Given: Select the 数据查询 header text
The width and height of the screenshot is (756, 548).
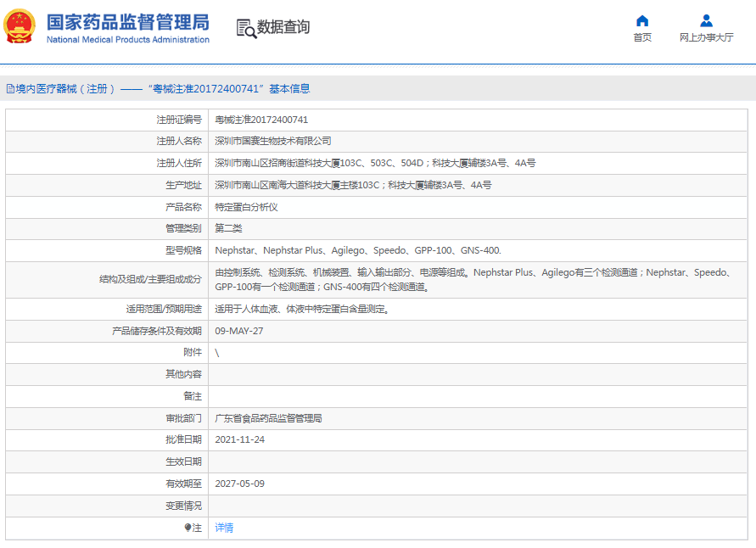Looking at the screenshot, I should coord(283,27).
